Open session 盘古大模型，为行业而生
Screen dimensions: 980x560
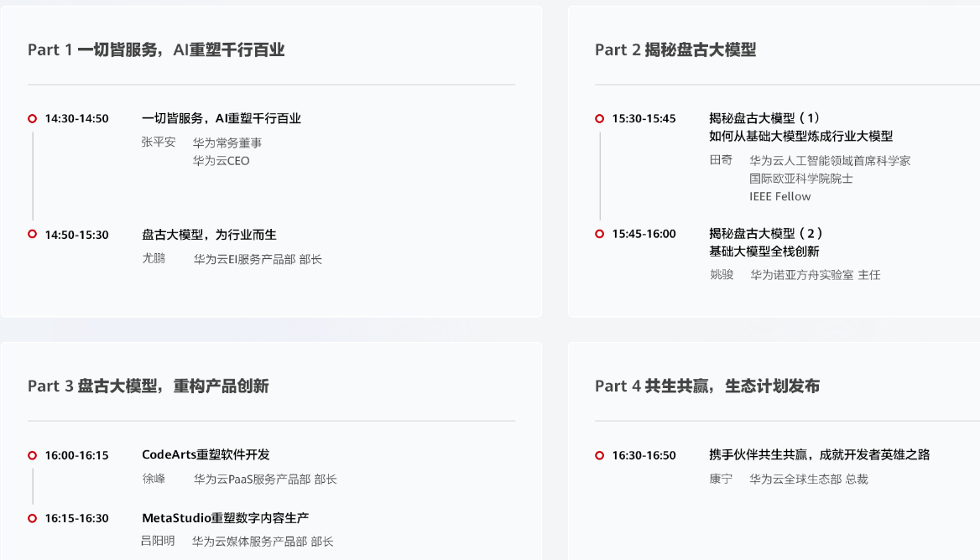click(x=209, y=235)
